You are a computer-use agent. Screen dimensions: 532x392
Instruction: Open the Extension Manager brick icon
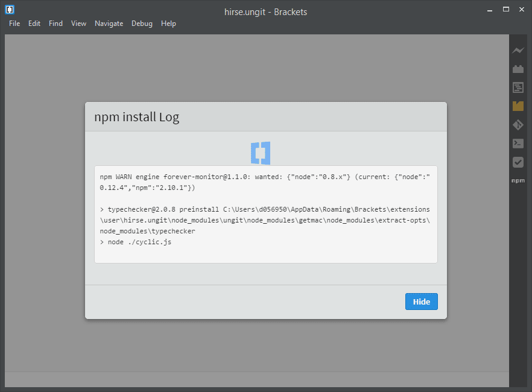pyautogui.click(x=518, y=68)
